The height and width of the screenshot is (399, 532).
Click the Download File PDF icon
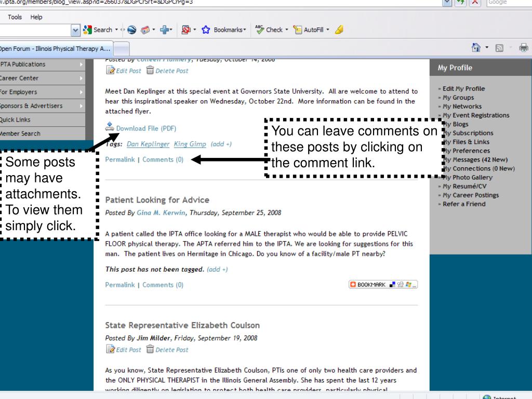[110, 127]
